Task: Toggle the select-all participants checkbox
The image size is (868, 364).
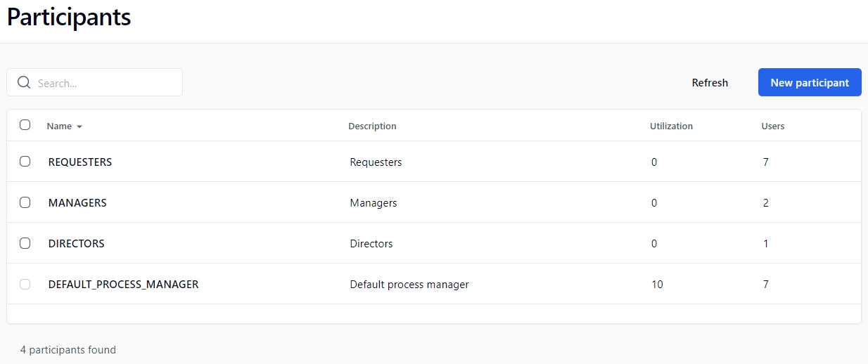Action: (x=25, y=125)
